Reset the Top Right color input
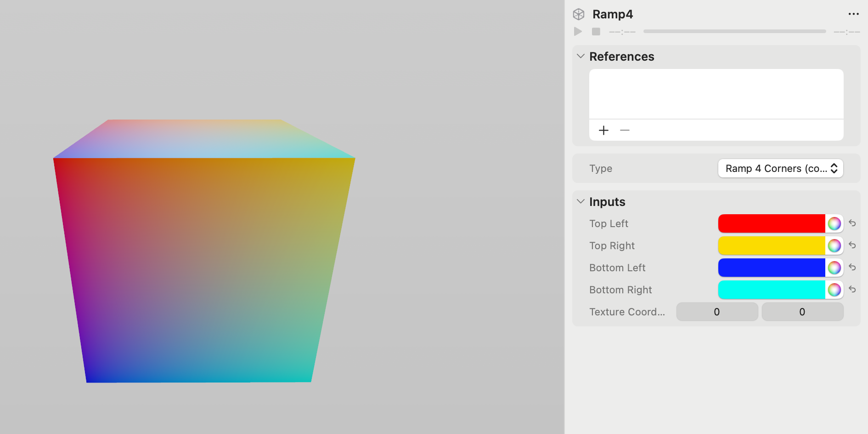The width and height of the screenshot is (868, 434). [x=852, y=246]
